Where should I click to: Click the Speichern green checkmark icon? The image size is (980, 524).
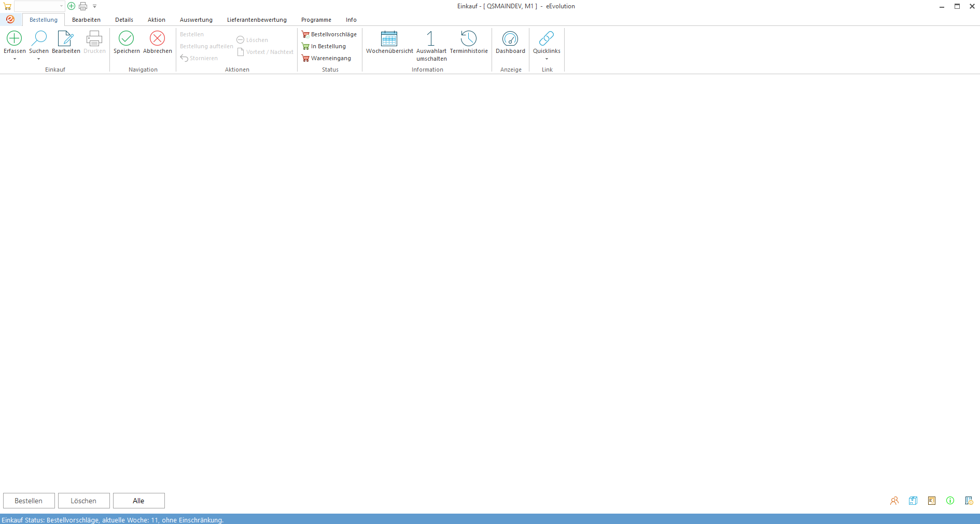click(x=127, y=38)
